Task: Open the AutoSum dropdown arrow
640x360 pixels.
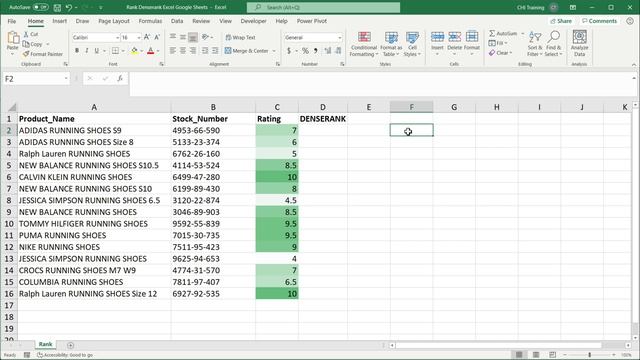Action: (522, 33)
